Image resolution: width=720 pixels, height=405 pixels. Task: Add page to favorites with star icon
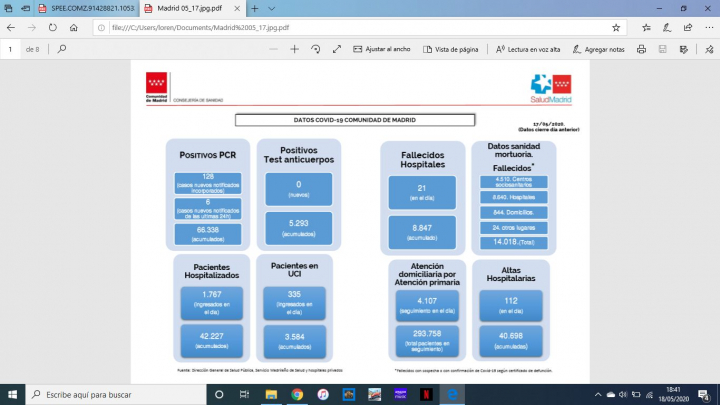pos(617,27)
